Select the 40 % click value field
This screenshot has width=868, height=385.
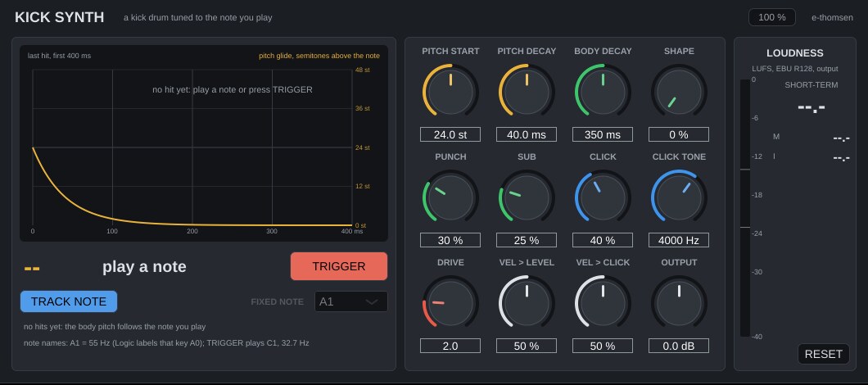coord(603,240)
